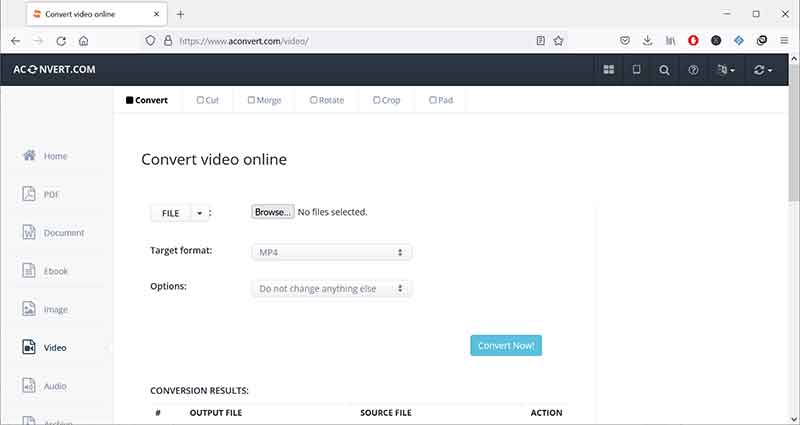Click the arrow next to FILE button
The image size is (800, 425).
(x=199, y=213)
